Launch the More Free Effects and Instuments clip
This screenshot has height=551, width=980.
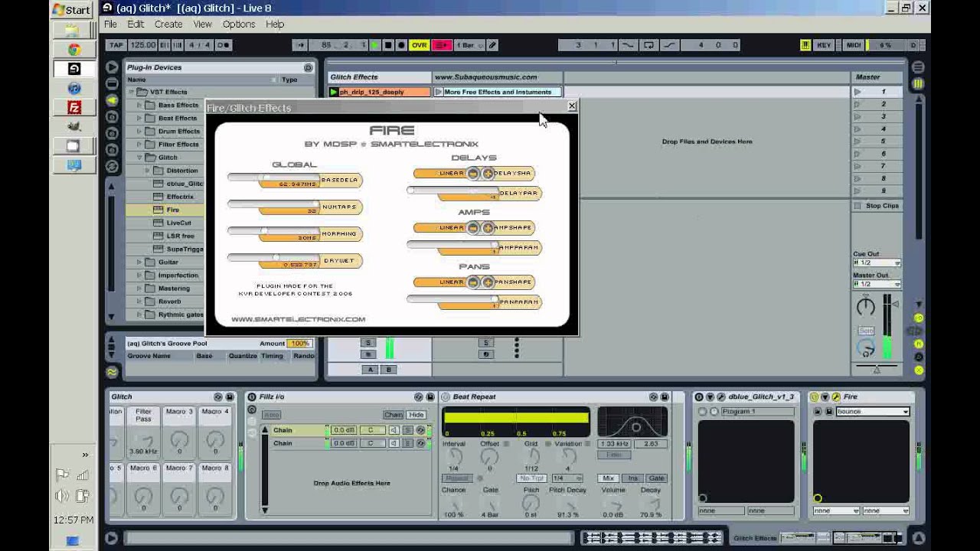tap(439, 92)
